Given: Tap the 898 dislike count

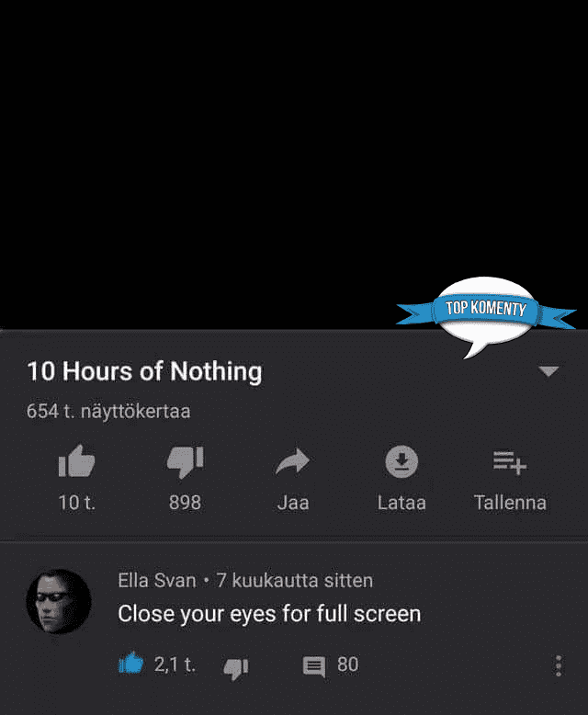Looking at the screenshot, I should [185, 503].
